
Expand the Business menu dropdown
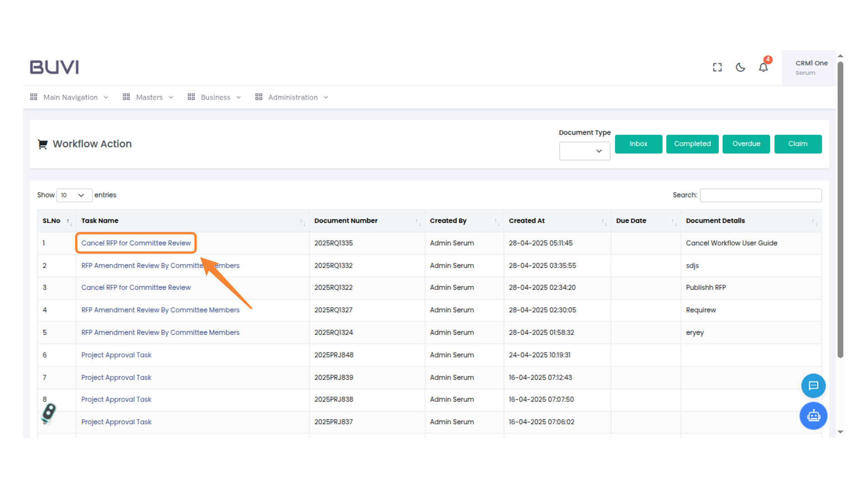215,97
